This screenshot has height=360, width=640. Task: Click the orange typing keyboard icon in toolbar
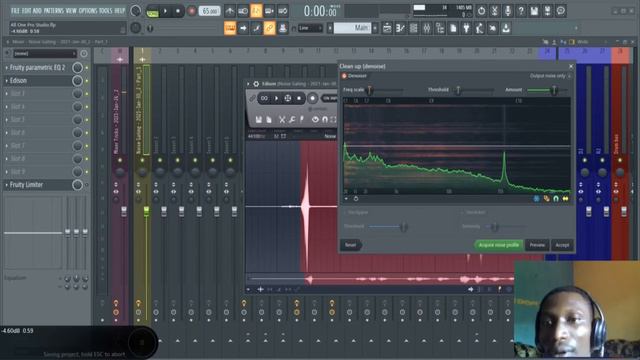230,28
